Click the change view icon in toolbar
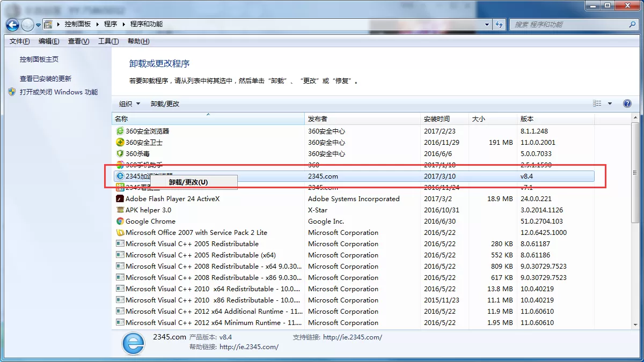The width and height of the screenshot is (644, 362). pyautogui.click(x=597, y=104)
